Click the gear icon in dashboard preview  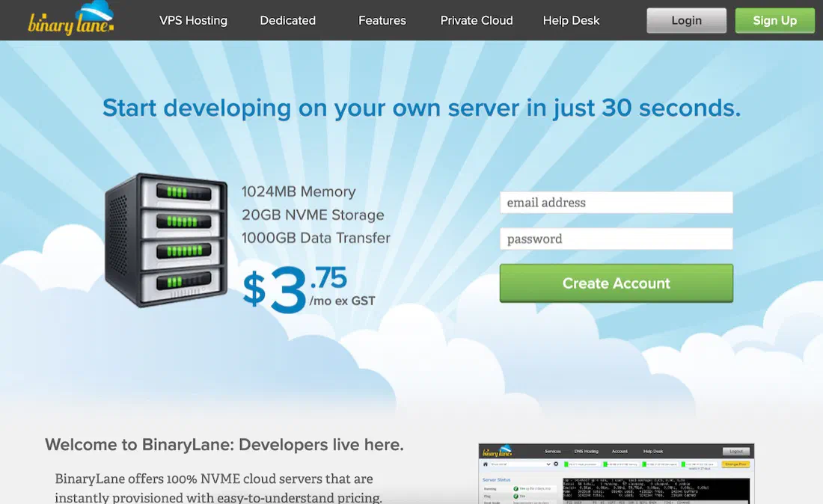click(x=556, y=464)
